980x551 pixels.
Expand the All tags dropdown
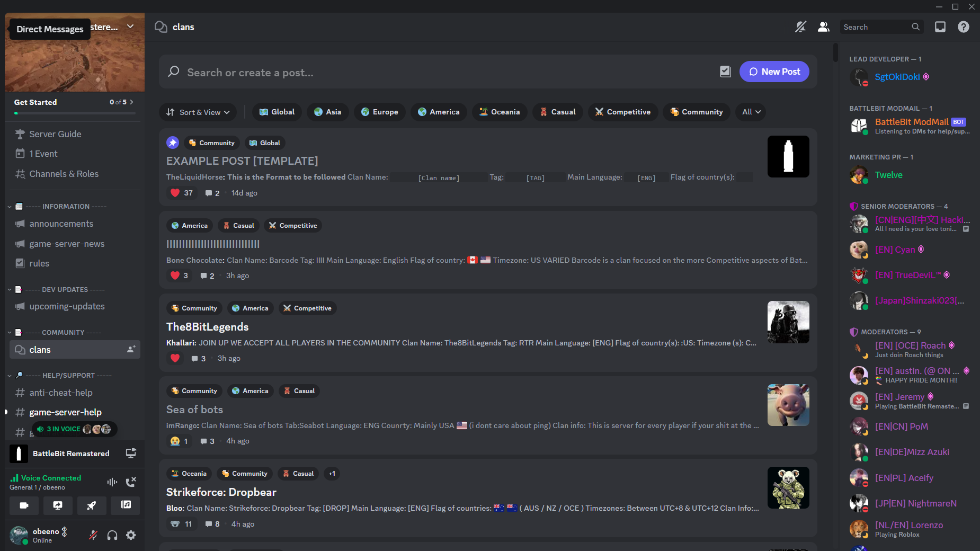(751, 112)
